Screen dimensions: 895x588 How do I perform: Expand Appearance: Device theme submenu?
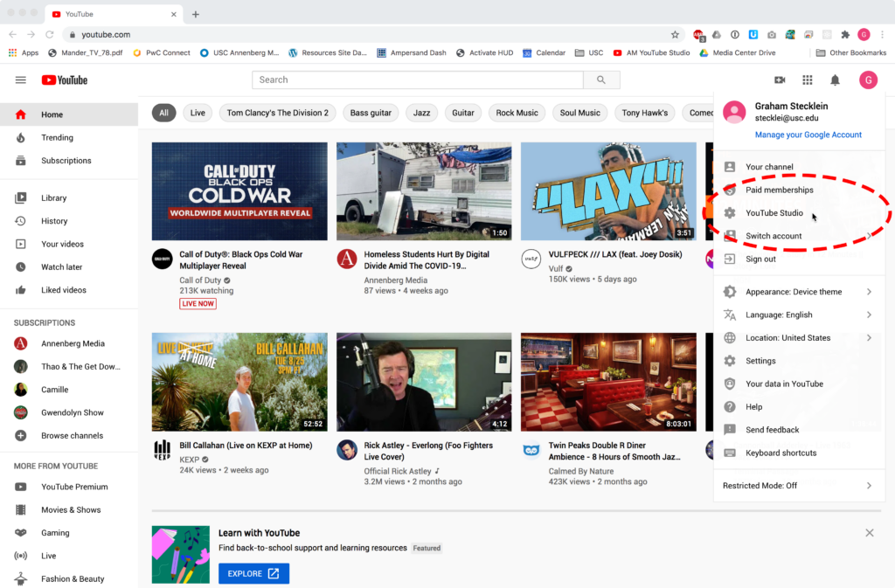(x=794, y=292)
